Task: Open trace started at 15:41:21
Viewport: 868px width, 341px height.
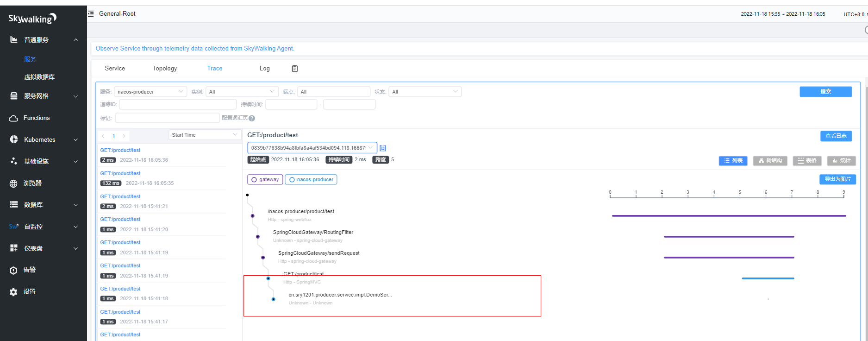Action: point(162,202)
